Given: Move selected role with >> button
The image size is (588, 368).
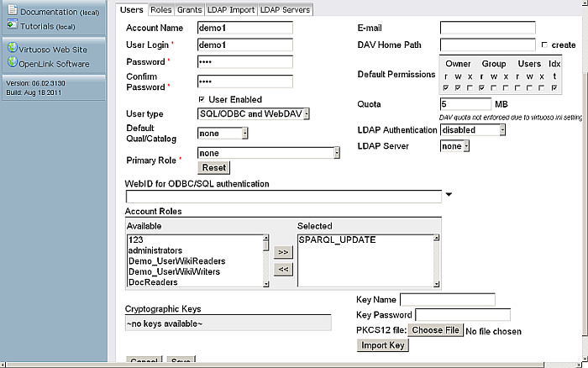Looking at the screenshot, I should (x=283, y=252).
